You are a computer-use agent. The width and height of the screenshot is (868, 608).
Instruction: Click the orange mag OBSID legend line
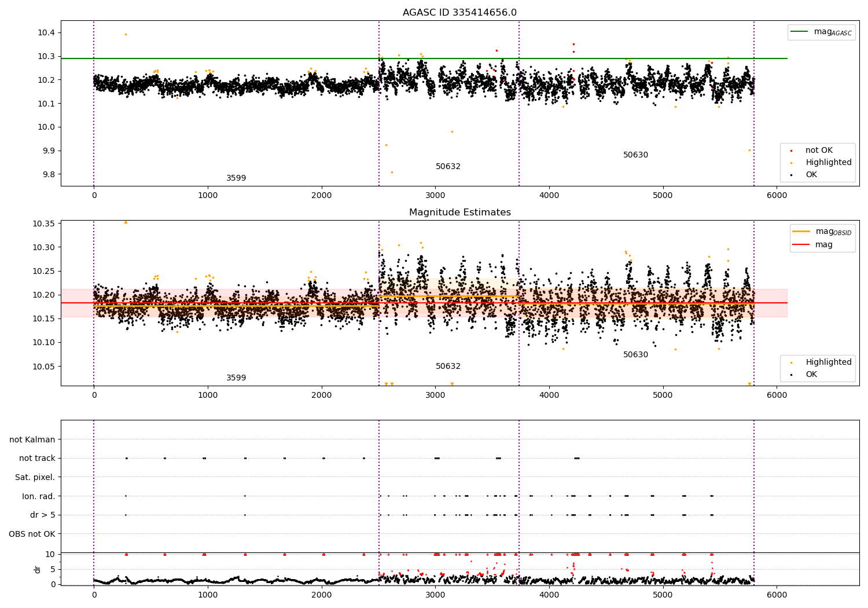(801, 232)
